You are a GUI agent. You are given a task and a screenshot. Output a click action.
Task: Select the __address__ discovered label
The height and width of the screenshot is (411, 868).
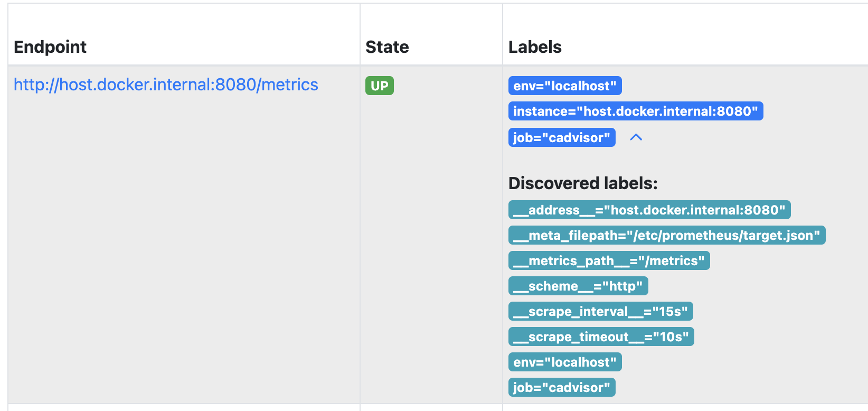click(x=649, y=210)
